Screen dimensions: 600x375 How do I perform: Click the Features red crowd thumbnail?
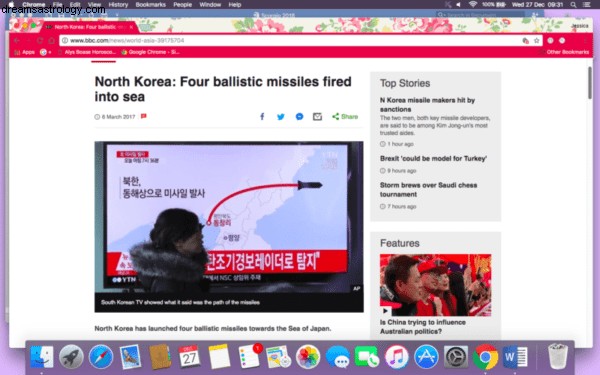pos(435,285)
